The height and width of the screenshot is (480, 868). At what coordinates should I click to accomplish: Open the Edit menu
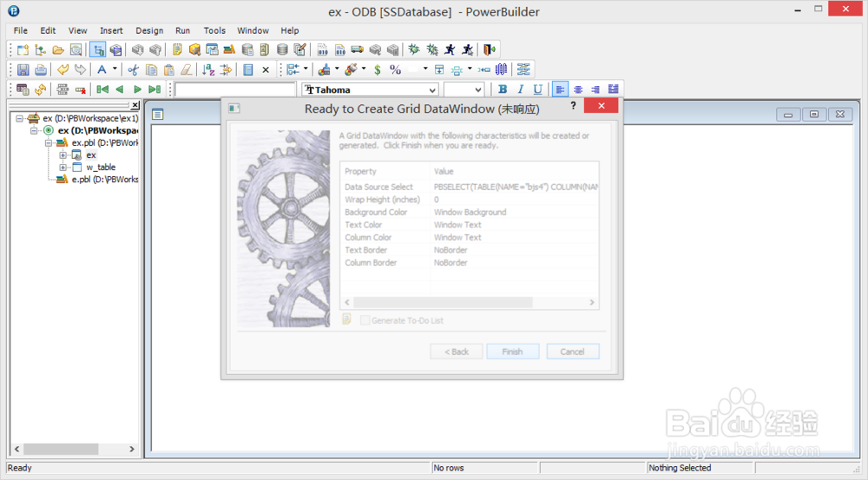tap(48, 30)
